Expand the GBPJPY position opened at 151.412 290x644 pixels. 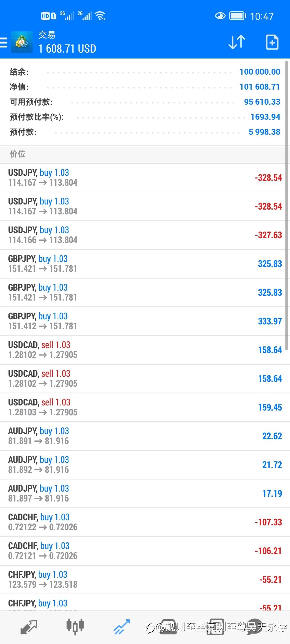145,321
